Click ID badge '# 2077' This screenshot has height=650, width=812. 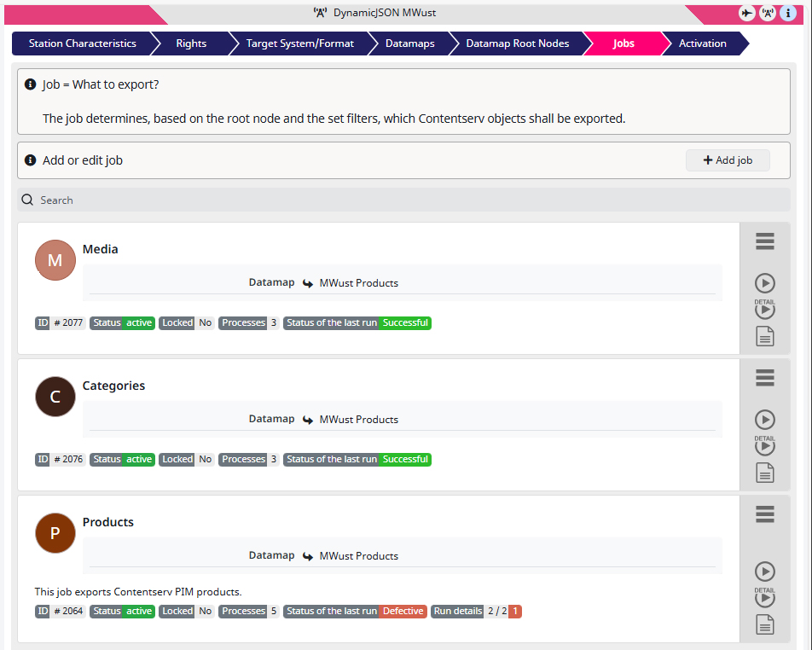point(60,322)
